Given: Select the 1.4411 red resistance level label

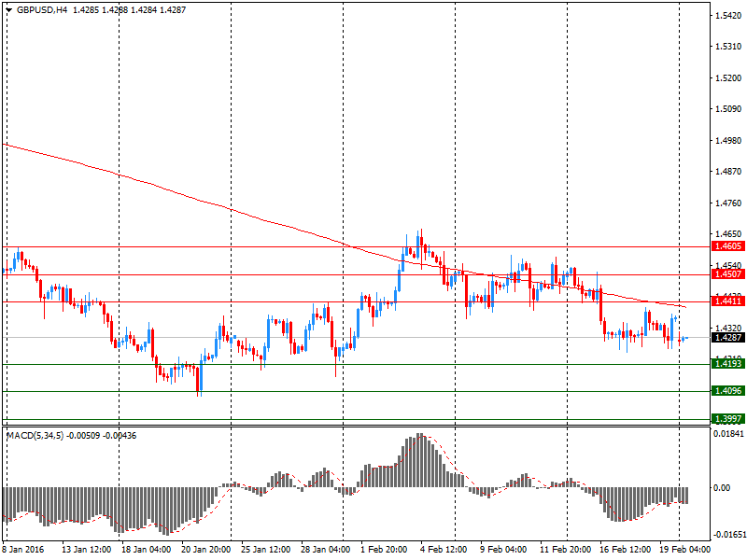Looking at the screenshot, I should click(x=728, y=301).
